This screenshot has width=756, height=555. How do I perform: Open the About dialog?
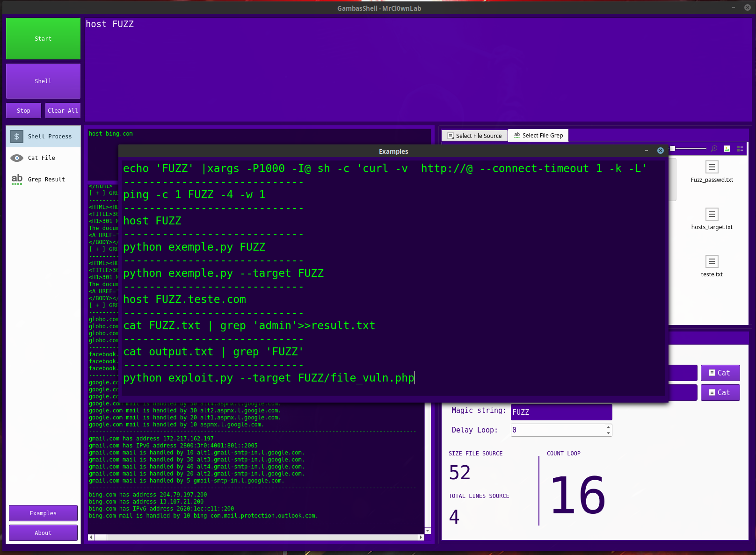43,533
